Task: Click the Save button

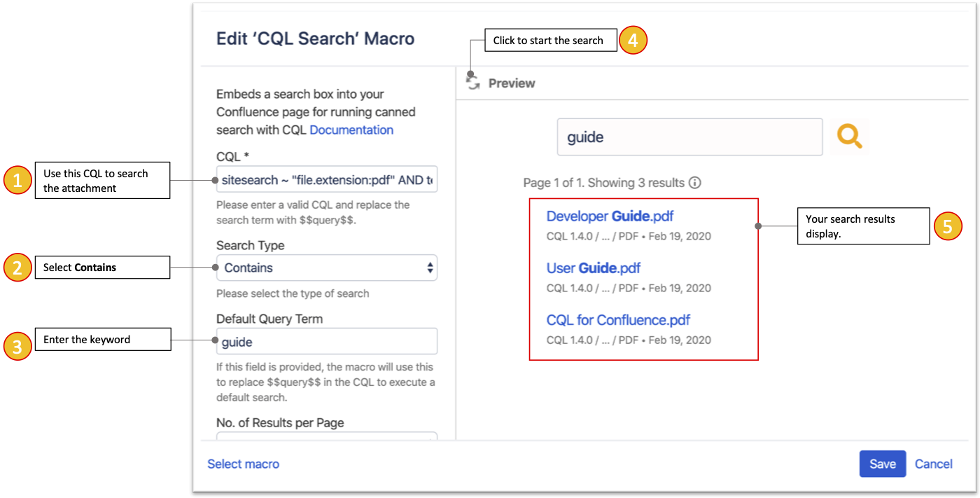Action: click(882, 464)
